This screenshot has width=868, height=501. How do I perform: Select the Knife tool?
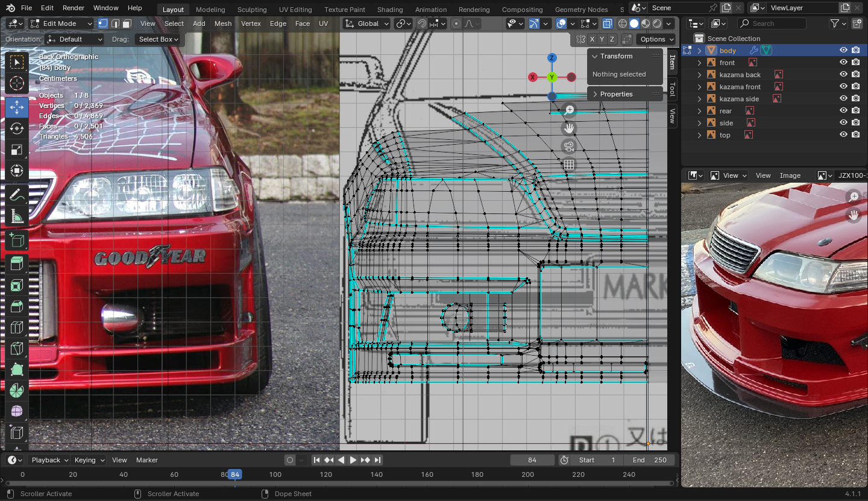pos(17,348)
